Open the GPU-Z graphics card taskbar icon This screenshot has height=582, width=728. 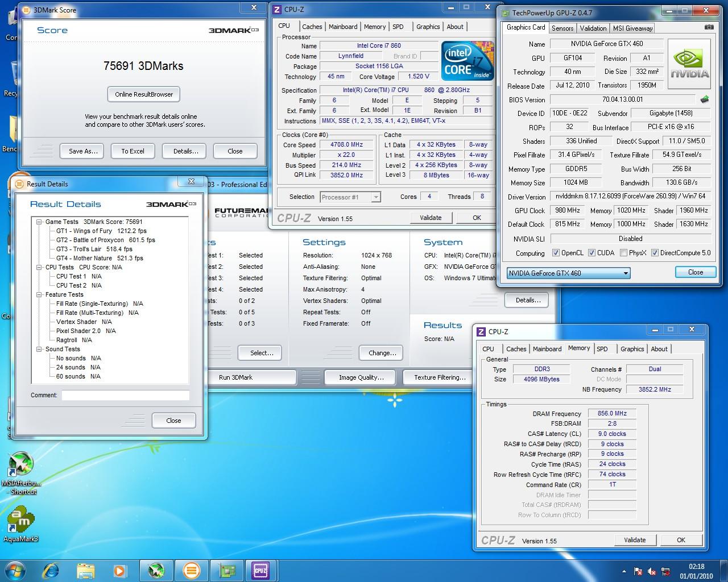click(x=227, y=570)
